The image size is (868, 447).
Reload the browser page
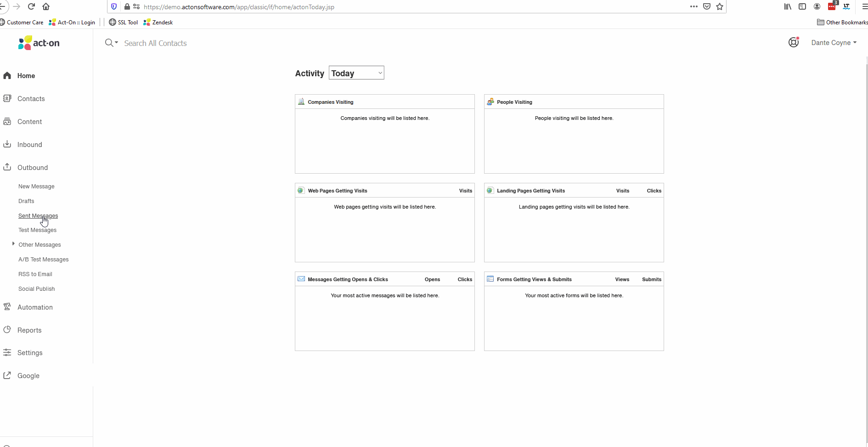coord(31,6)
